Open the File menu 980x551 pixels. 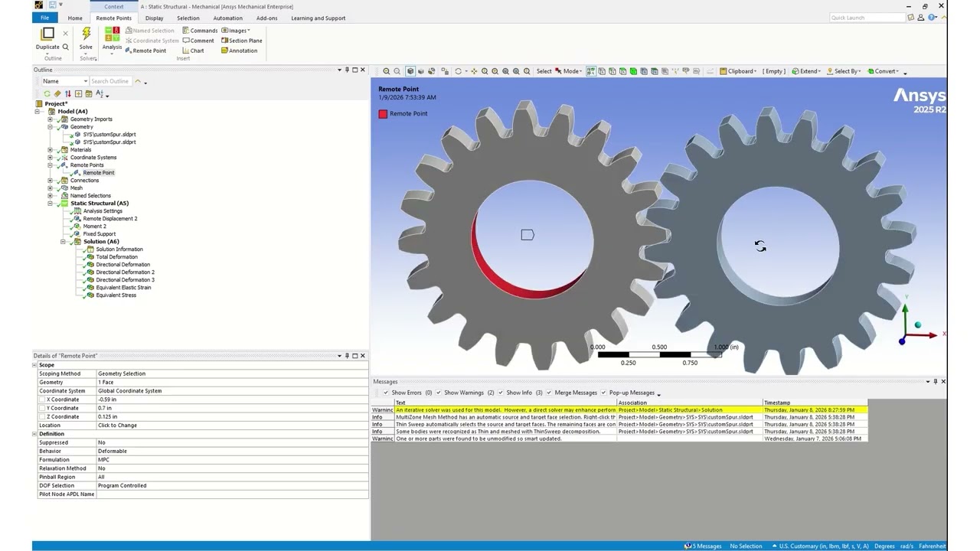coord(45,18)
